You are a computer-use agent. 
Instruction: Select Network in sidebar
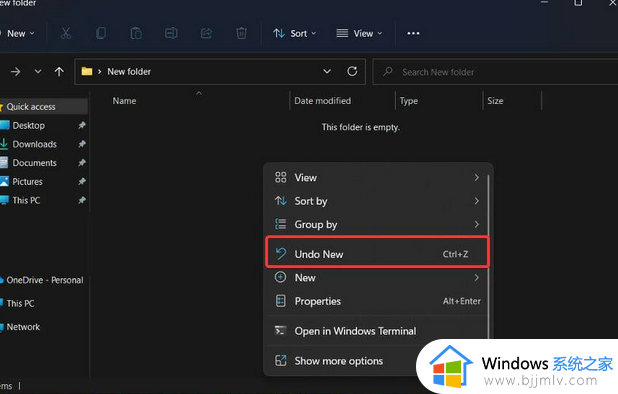(x=23, y=327)
